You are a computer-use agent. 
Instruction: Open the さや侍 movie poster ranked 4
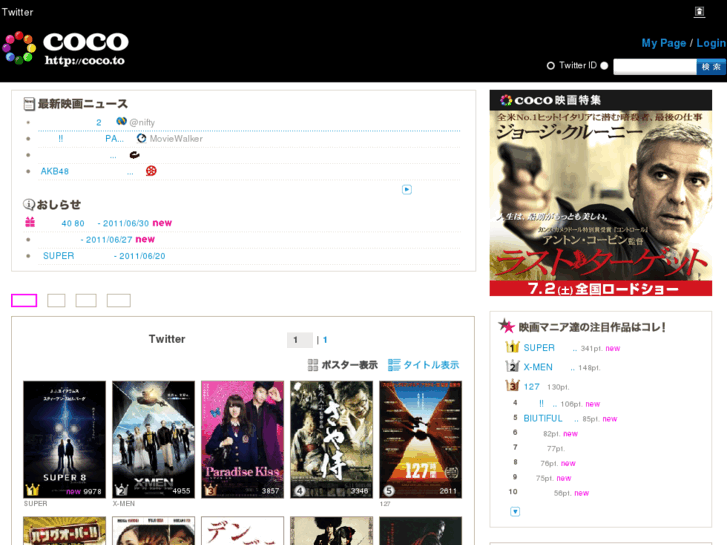click(332, 440)
